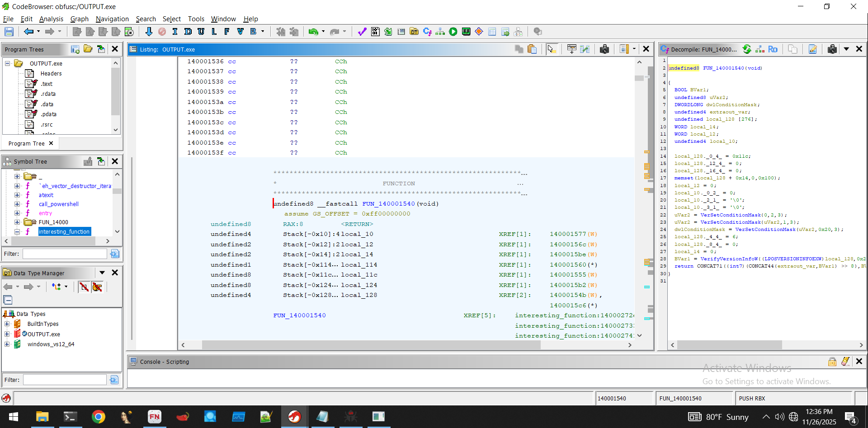Select .rdata section in Program Trees
The width and height of the screenshot is (868, 428).
point(48,94)
